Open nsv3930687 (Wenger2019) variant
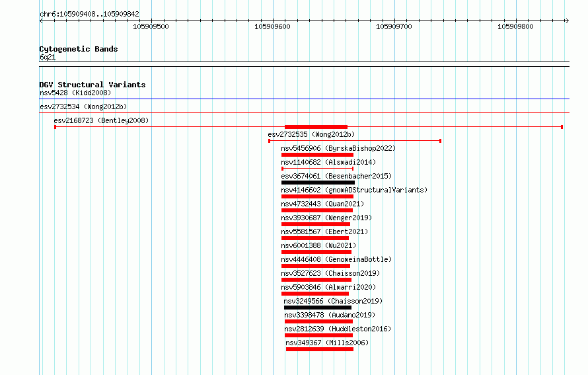 tap(326, 218)
